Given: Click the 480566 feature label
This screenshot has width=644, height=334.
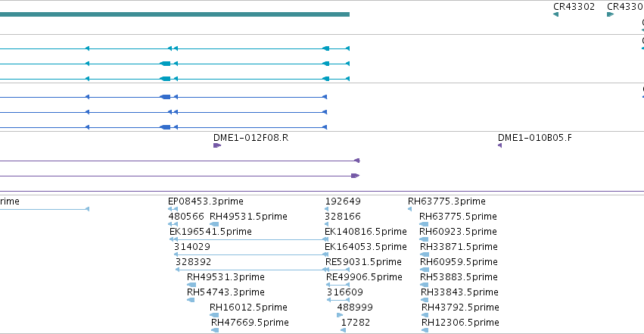Looking at the screenshot, I should point(186,217).
